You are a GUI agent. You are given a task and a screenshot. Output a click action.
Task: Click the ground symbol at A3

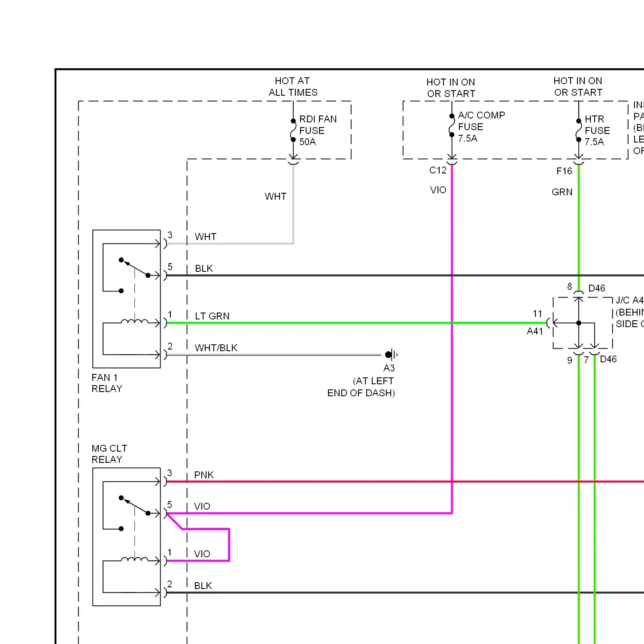(392, 355)
